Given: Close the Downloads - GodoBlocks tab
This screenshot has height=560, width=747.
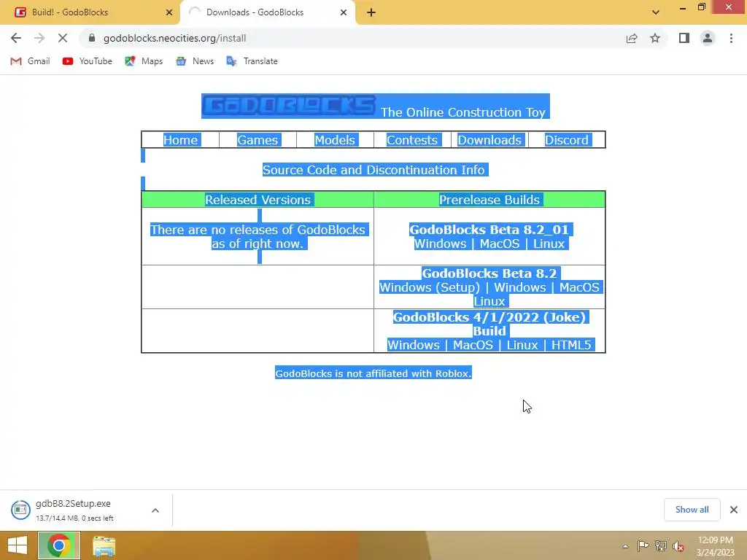Looking at the screenshot, I should [x=344, y=12].
